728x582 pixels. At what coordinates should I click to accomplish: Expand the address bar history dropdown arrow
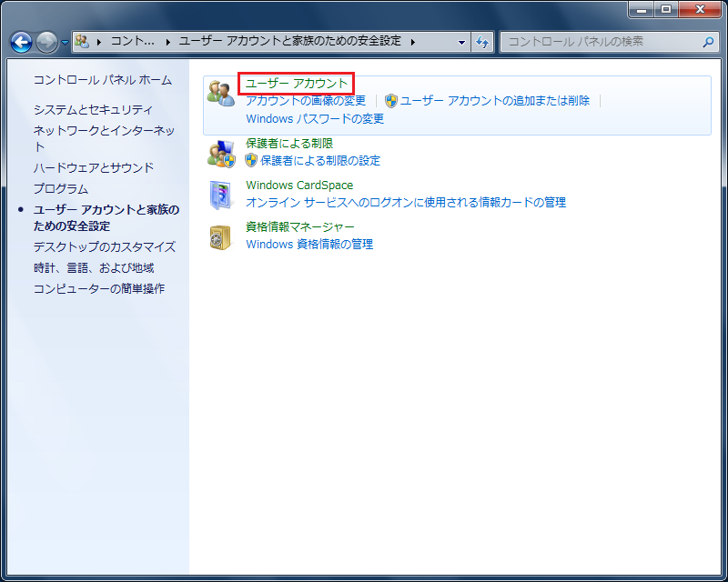pos(461,42)
